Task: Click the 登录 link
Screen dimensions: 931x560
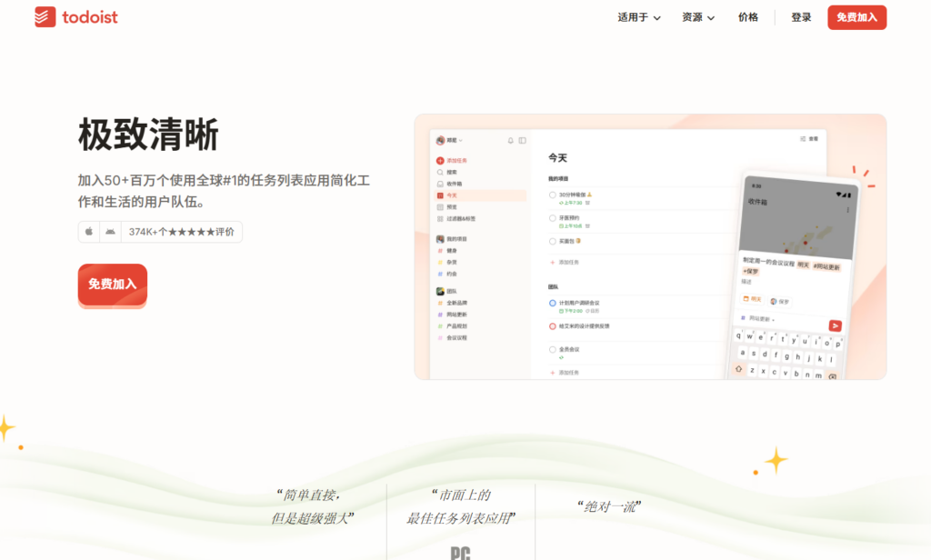Action: (x=800, y=17)
